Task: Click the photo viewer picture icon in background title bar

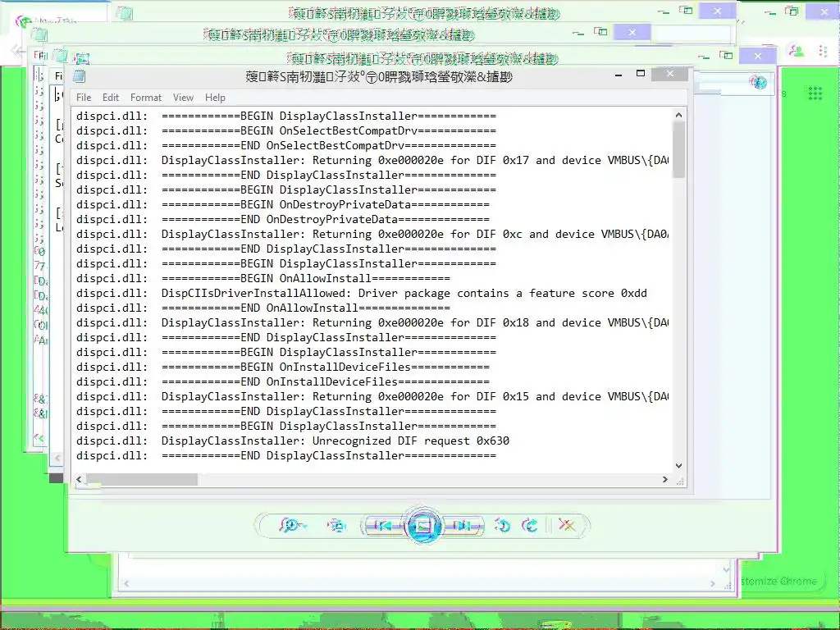Action: click(81, 58)
